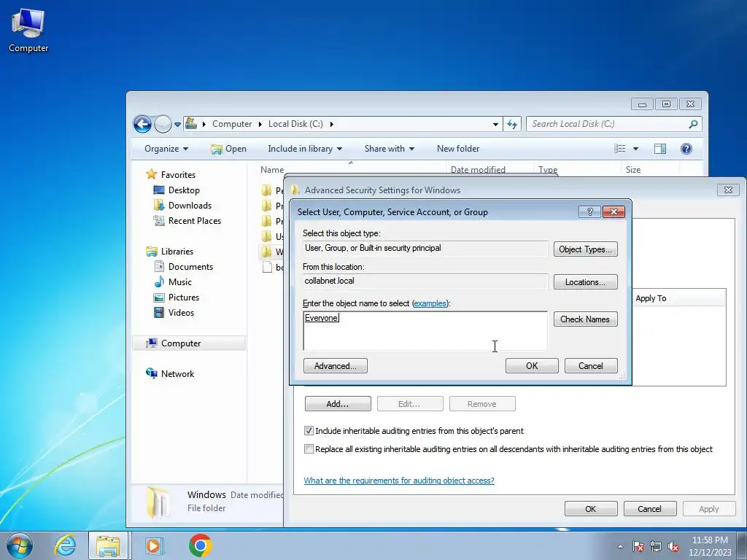The image size is (747, 560).
Task: Click the Advanced... button
Action: click(x=336, y=366)
